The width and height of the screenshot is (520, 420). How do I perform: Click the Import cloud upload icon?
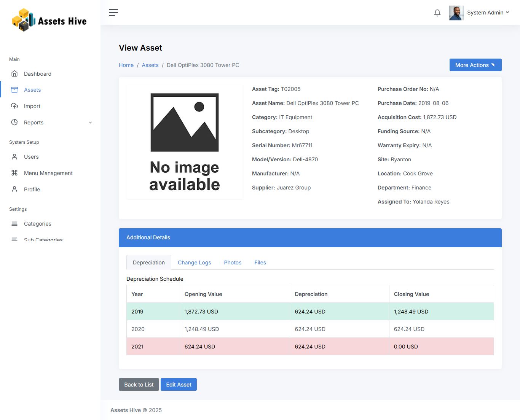(x=14, y=106)
